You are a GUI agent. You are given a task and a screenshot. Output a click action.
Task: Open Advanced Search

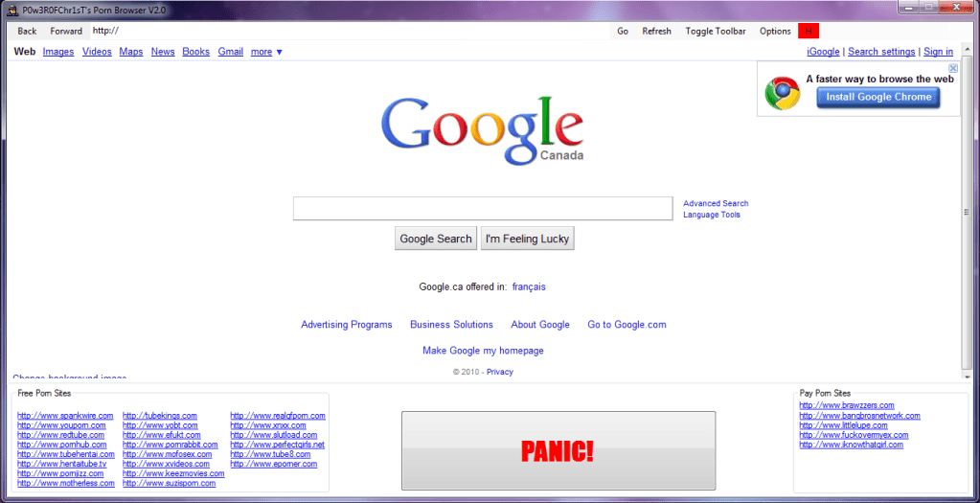tap(716, 203)
